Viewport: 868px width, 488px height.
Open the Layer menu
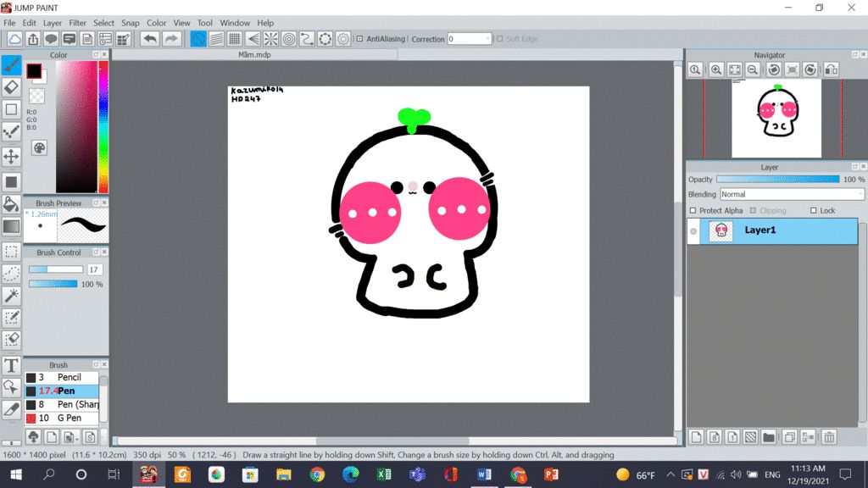(x=52, y=23)
